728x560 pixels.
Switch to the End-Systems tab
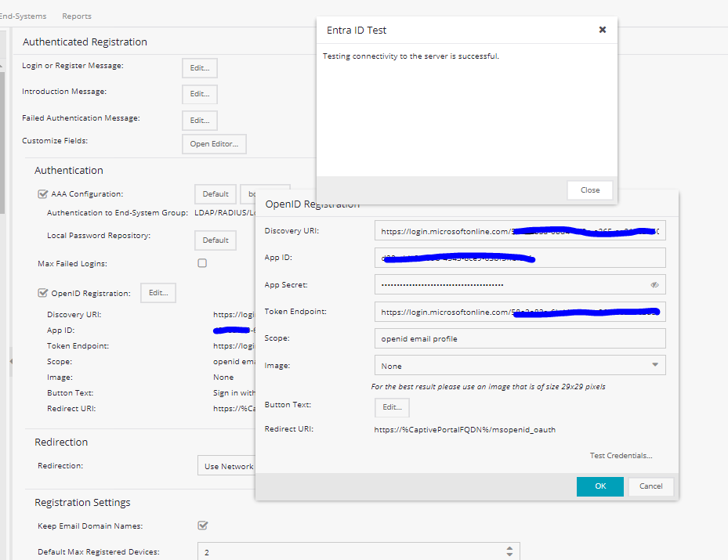point(22,16)
